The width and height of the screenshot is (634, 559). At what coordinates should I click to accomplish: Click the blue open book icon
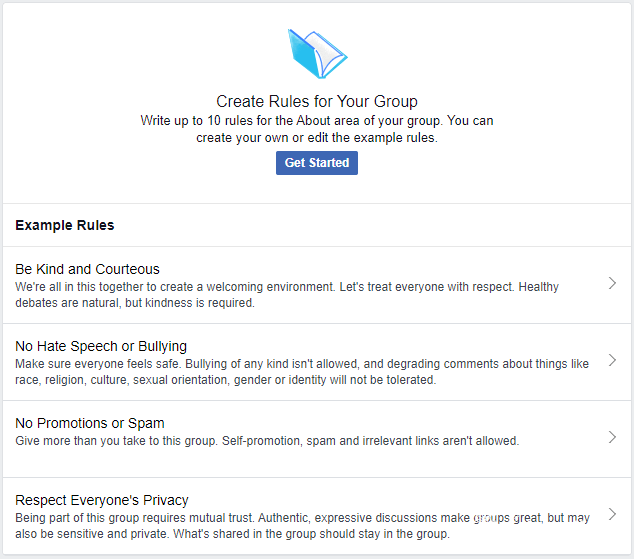coord(317,54)
